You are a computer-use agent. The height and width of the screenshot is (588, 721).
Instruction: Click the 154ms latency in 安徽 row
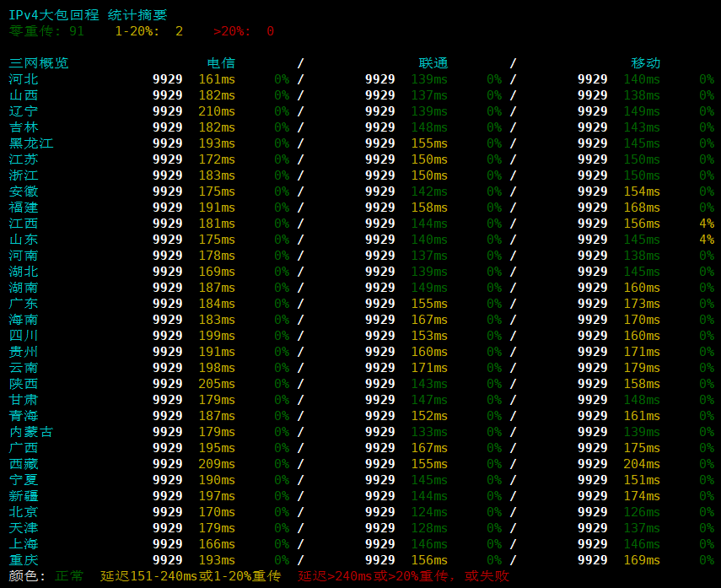click(x=642, y=192)
